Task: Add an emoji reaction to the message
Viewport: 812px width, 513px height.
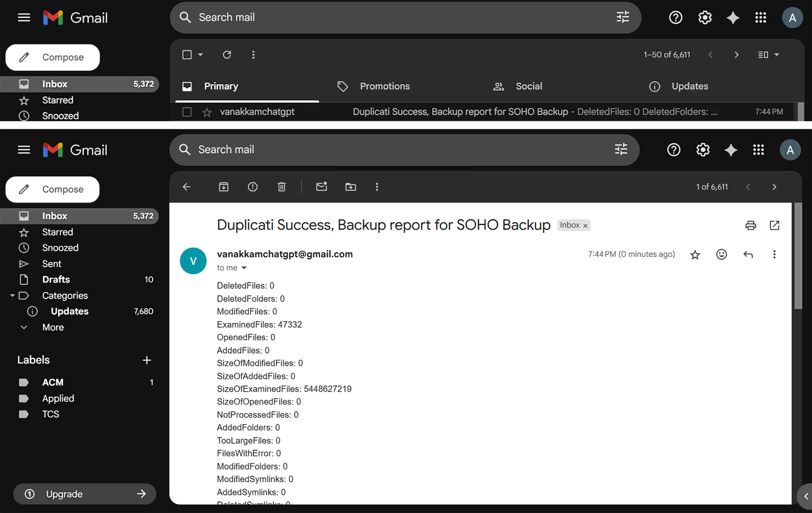Action: tap(721, 254)
